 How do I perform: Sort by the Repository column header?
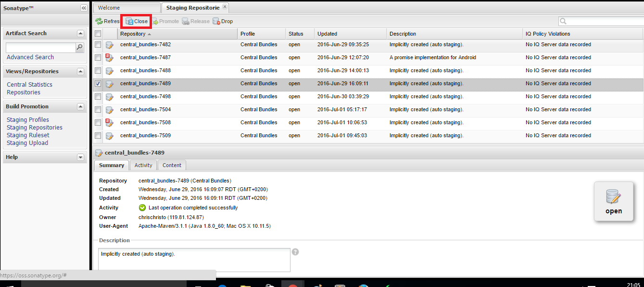tap(177, 34)
